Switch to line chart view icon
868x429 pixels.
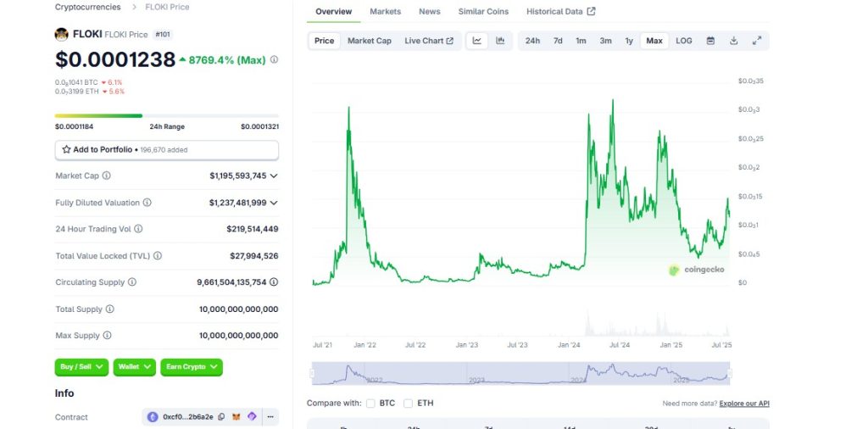tap(477, 41)
